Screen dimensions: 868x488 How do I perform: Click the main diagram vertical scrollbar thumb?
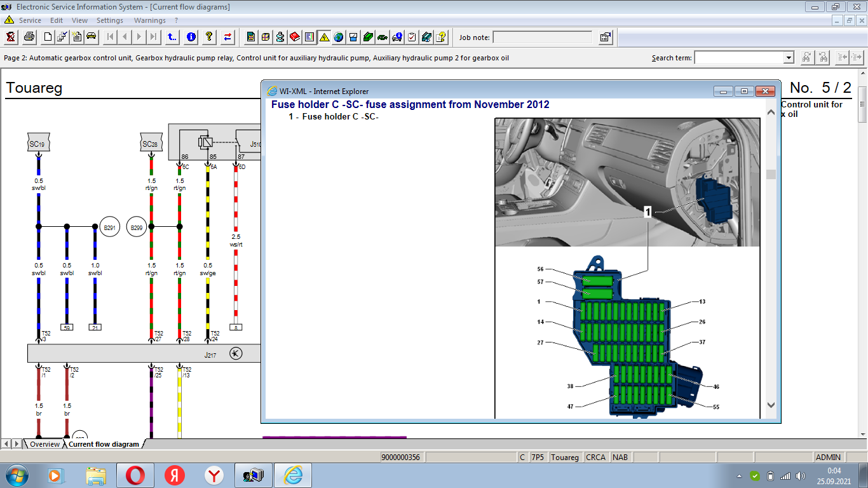tap(863, 104)
